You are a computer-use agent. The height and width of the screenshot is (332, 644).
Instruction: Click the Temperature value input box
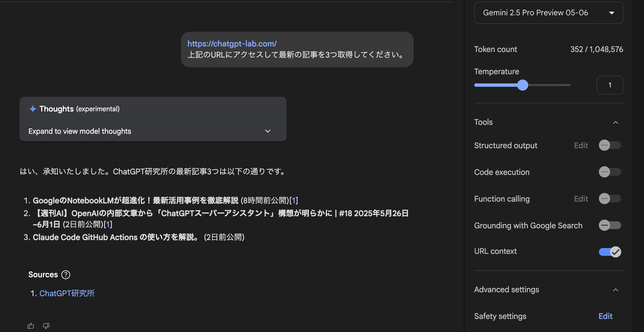point(609,85)
